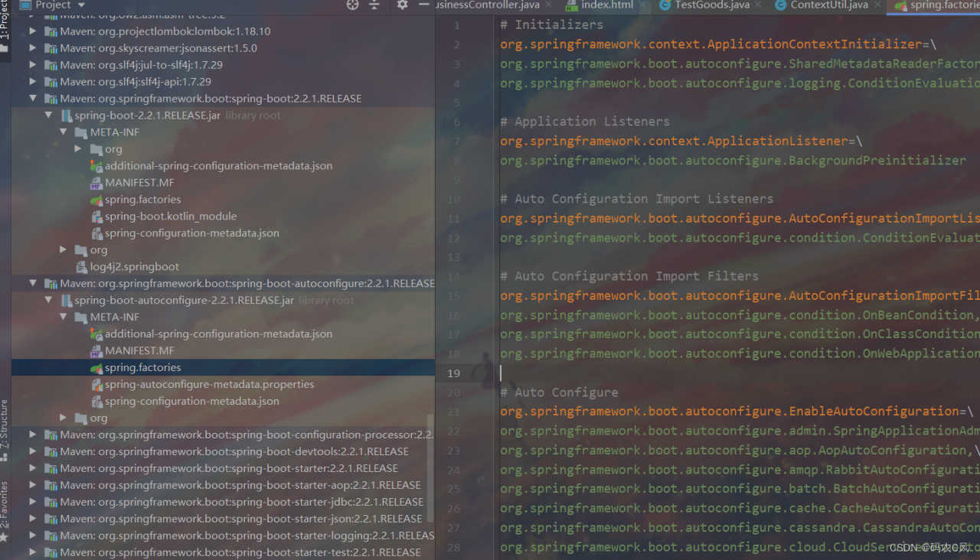Click Maven library icon for spring-boot-devtools

(x=51, y=452)
